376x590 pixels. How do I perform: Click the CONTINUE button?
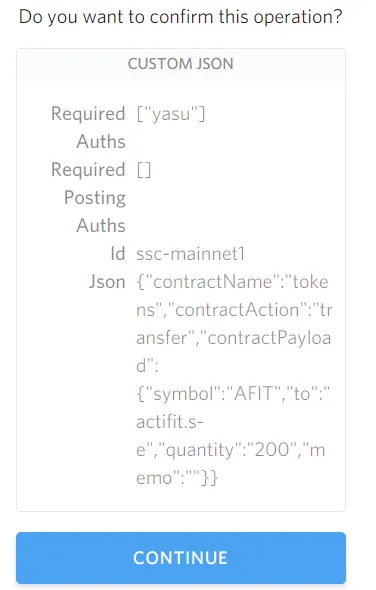click(181, 558)
